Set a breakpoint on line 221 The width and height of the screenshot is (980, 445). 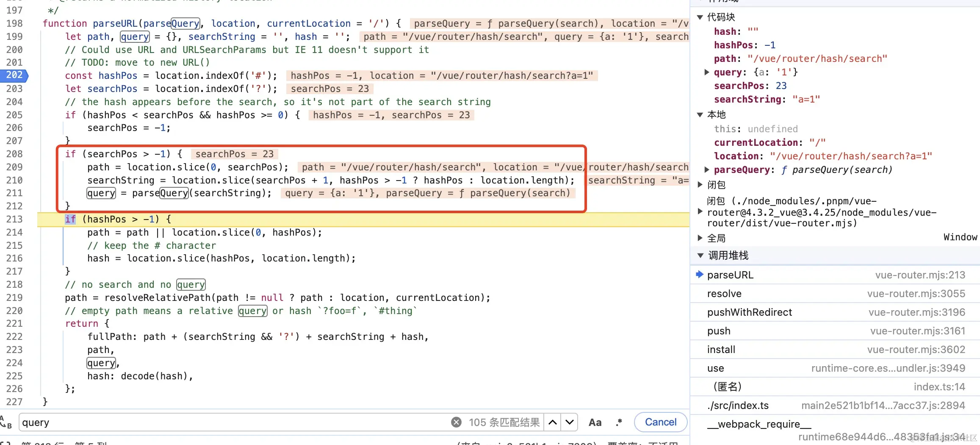[14, 323]
